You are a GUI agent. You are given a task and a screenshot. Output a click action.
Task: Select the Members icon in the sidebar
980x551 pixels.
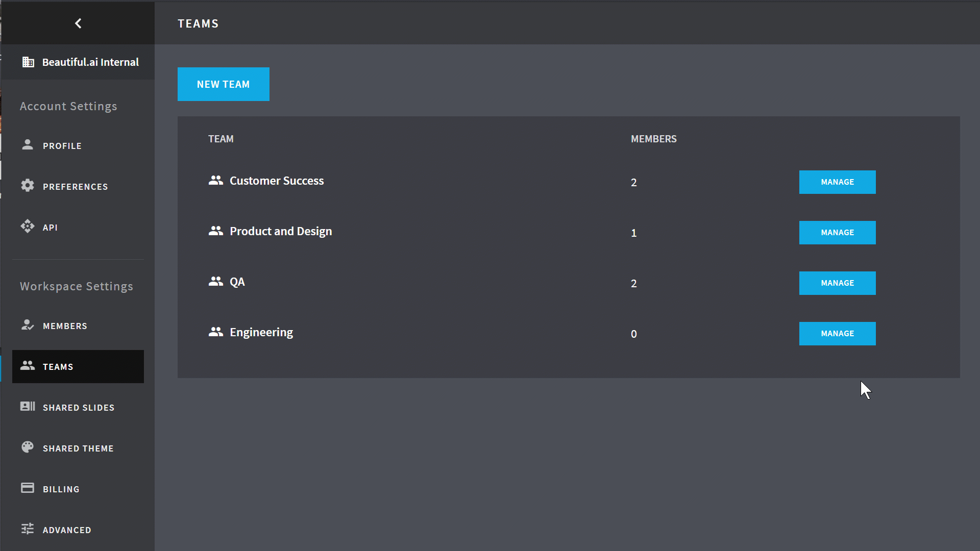pos(28,325)
